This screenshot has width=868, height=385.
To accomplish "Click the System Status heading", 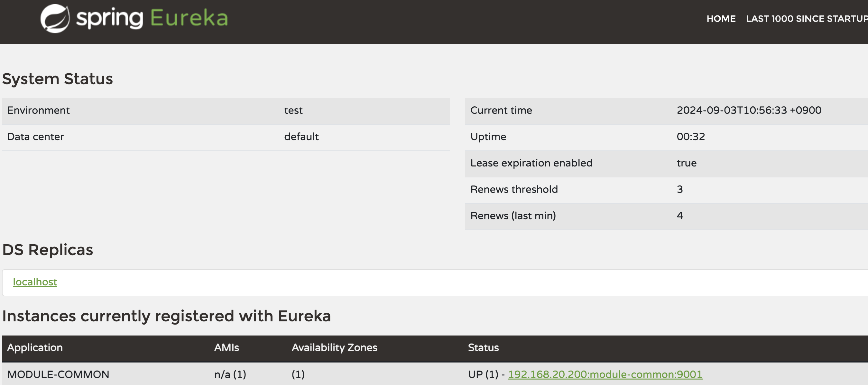I will click(x=57, y=79).
